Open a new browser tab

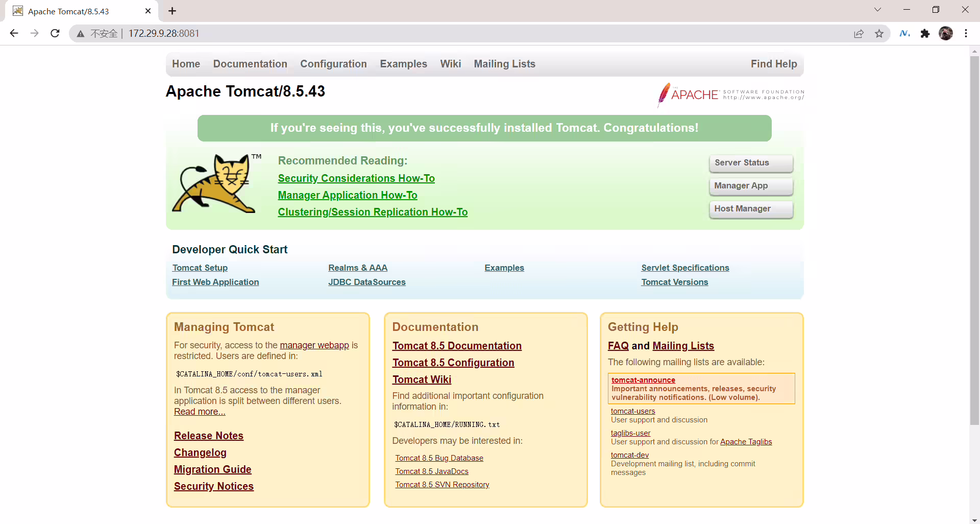click(172, 11)
